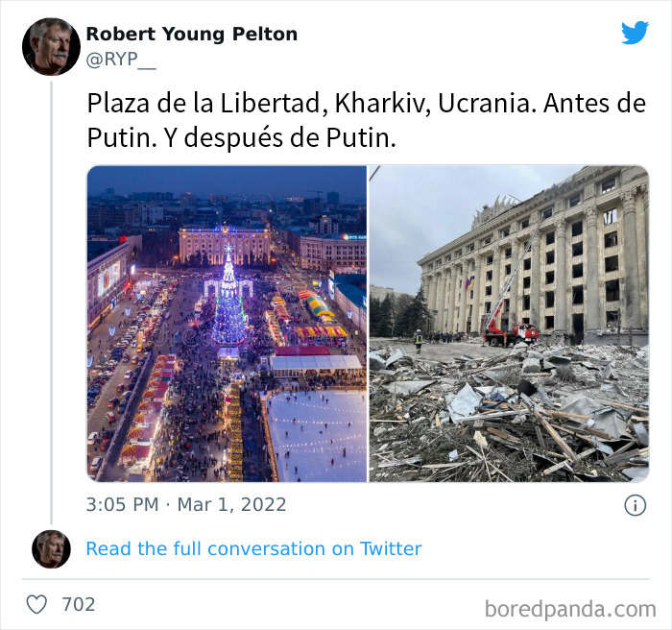The height and width of the screenshot is (630, 672).
Task: Click the Twitter bird logo
Action: pyautogui.click(x=635, y=33)
